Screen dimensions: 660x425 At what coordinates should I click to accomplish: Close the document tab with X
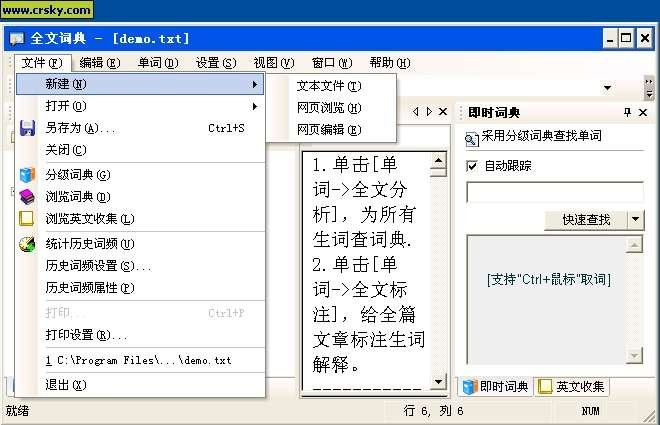(443, 112)
